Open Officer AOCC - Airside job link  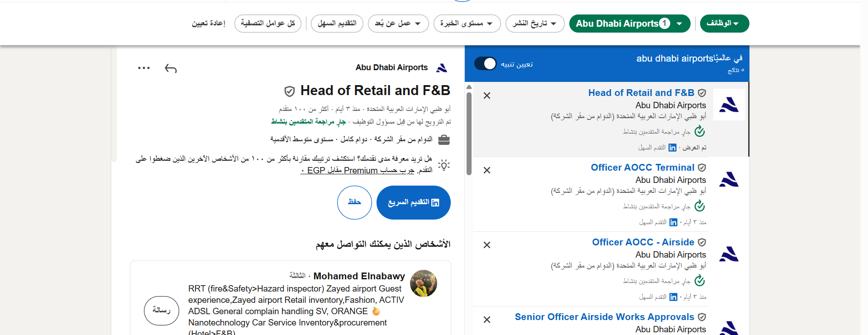(643, 242)
